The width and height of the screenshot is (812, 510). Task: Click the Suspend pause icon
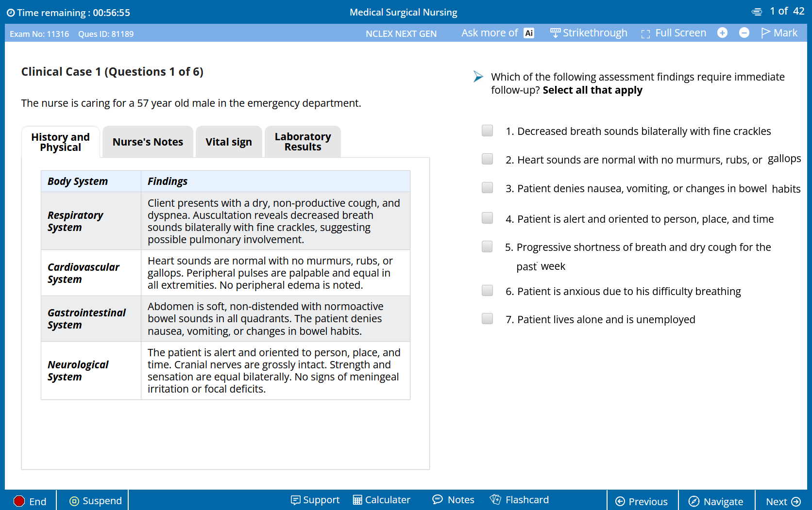(74, 501)
